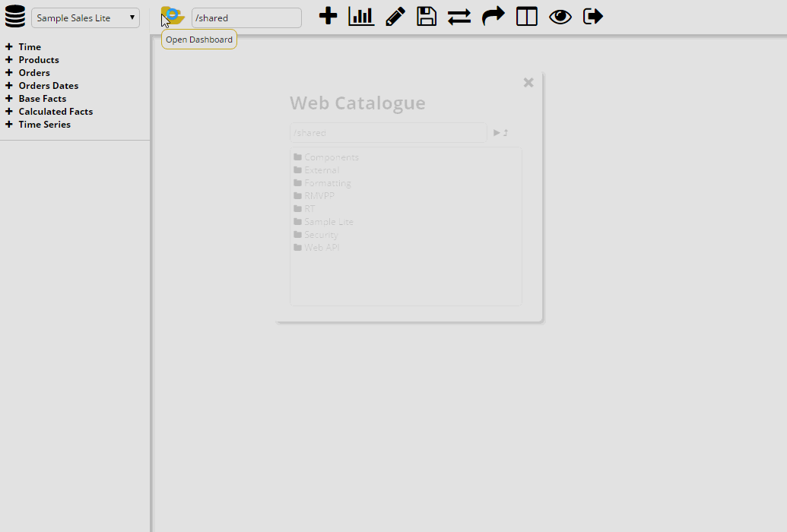
Task: Focus the Web Catalogue /shared path field
Action: tap(388, 133)
